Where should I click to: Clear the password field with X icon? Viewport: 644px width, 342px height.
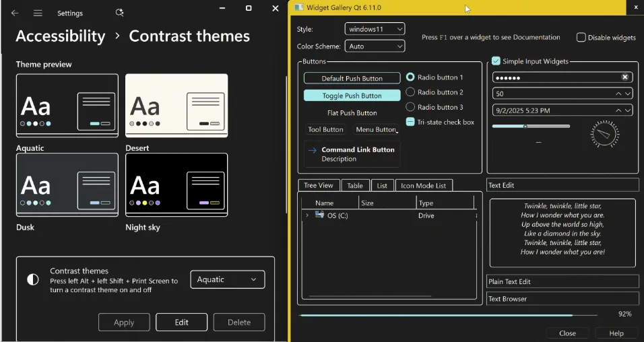pyautogui.click(x=624, y=77)
